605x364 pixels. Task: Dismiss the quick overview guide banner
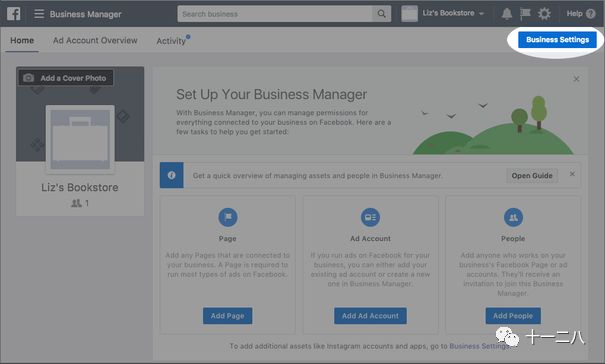(572, 174)
